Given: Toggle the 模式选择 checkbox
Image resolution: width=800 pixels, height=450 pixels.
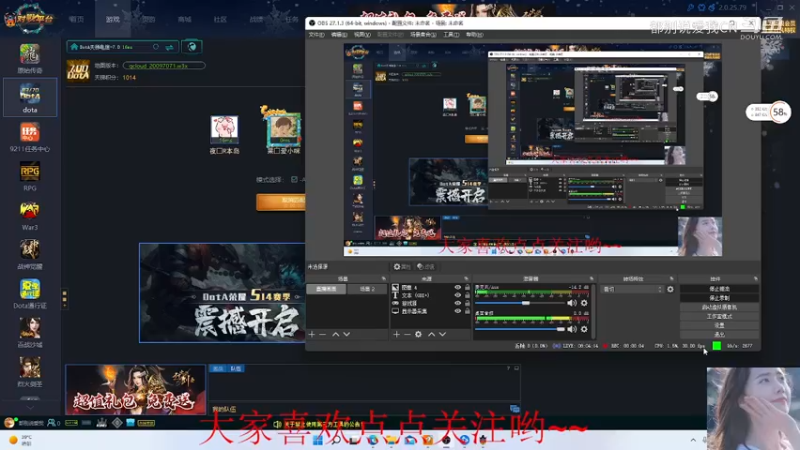Looking at the screenshot, I should point(294,180).
